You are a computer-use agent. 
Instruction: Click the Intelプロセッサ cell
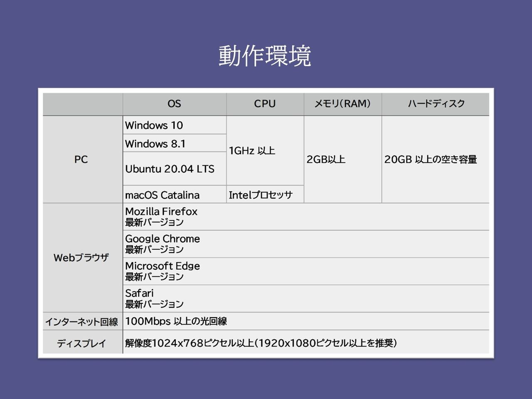pyautogui.click(x=265, y=195)
